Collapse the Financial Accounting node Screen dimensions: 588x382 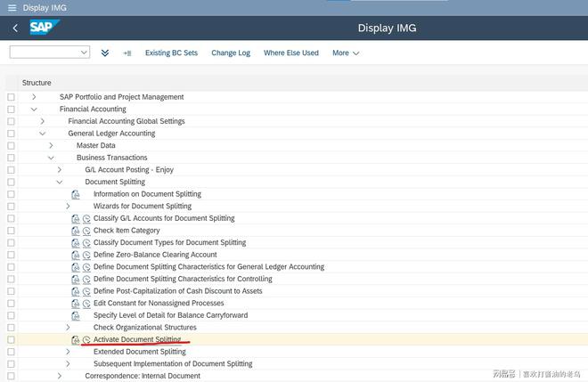click(x=34, y=110)
